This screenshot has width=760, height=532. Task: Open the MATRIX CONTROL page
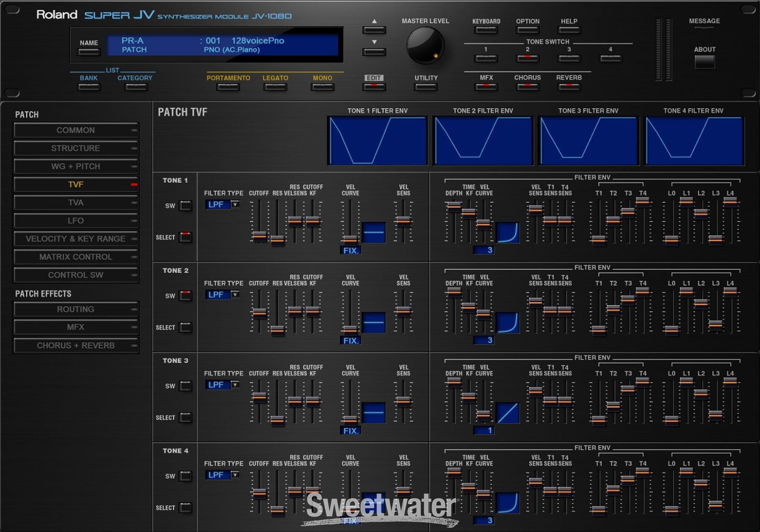[x=76, y=257]
